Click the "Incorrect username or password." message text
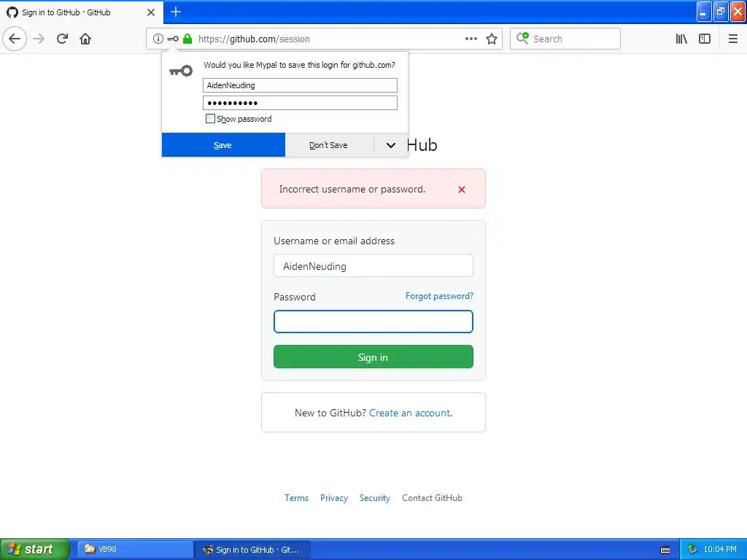Screen dimensions: 747x560 click(352, 189)
